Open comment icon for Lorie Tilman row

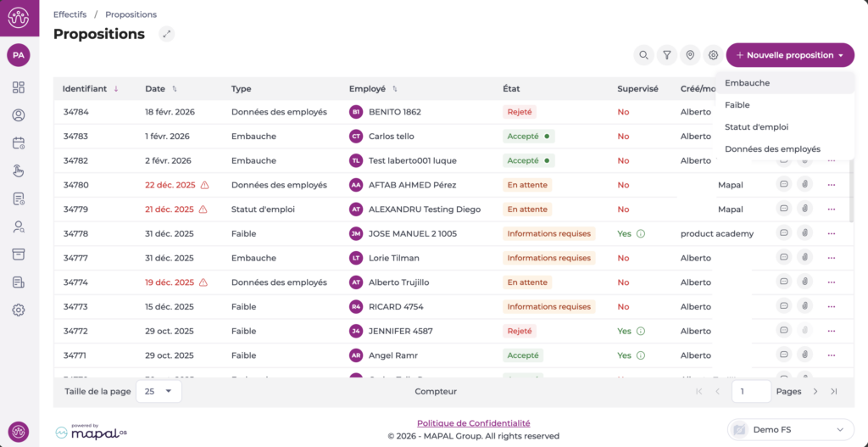click(783, 258)
